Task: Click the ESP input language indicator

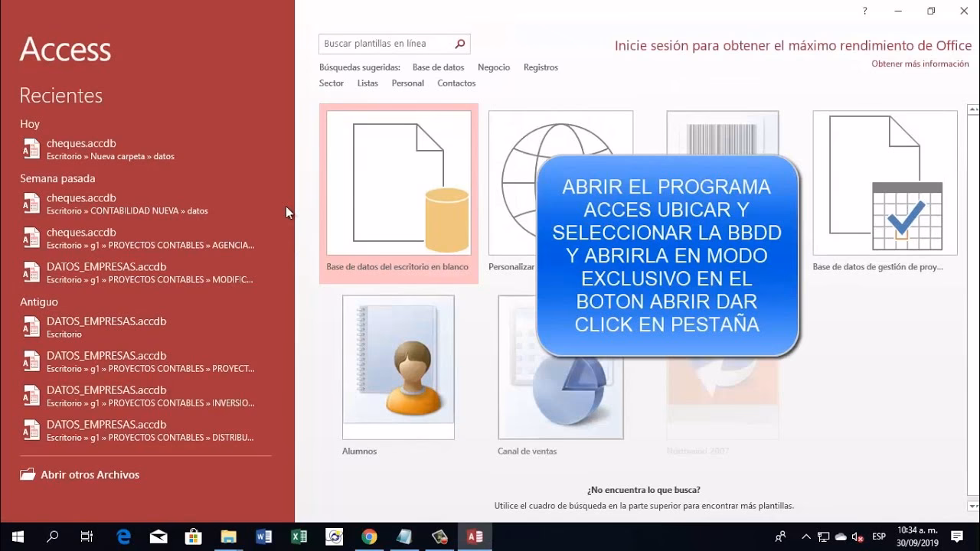Action: [x=879, y=536]
